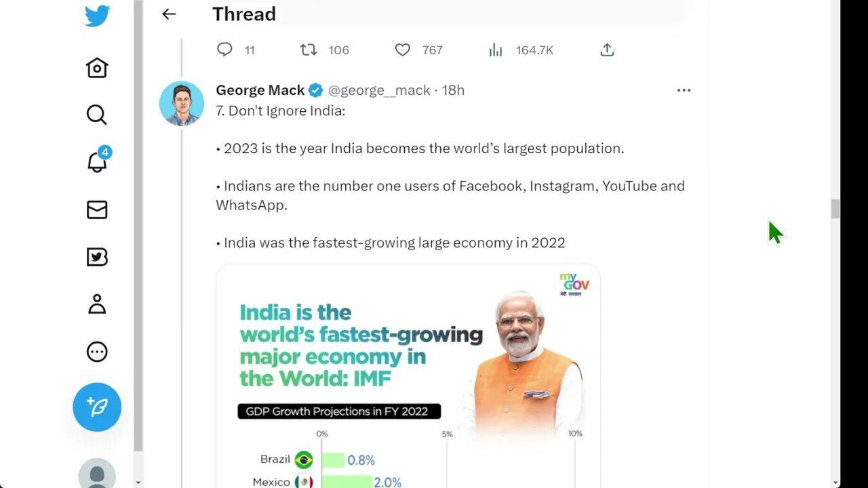The width and height of the screenshot is (868, 488).
Task: Like the tweet with 767 likes
Action: coord(403,49)
